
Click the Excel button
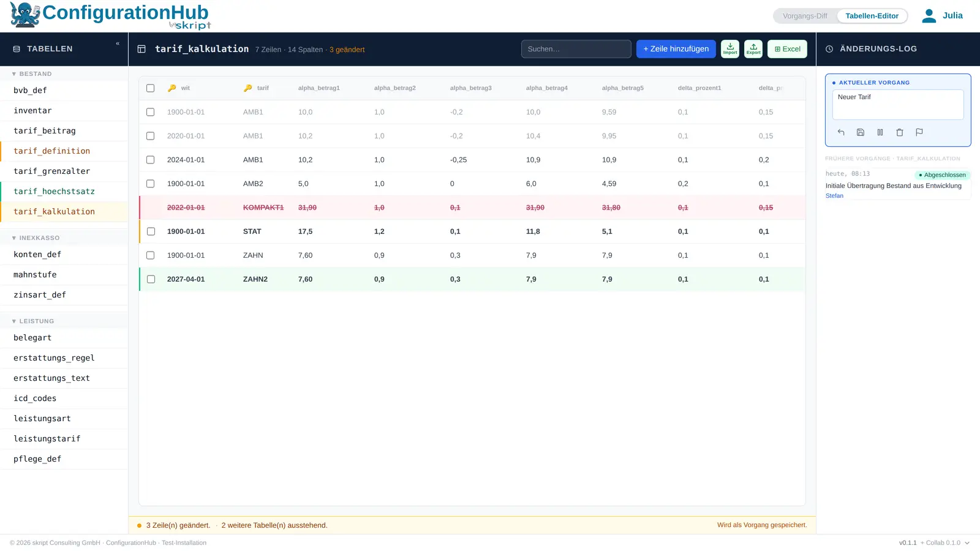pos(788,49)
